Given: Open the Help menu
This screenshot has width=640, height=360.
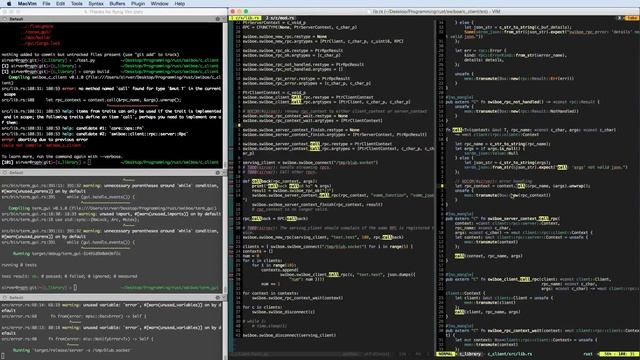Looking at the screenshot, I should (180, 4).
